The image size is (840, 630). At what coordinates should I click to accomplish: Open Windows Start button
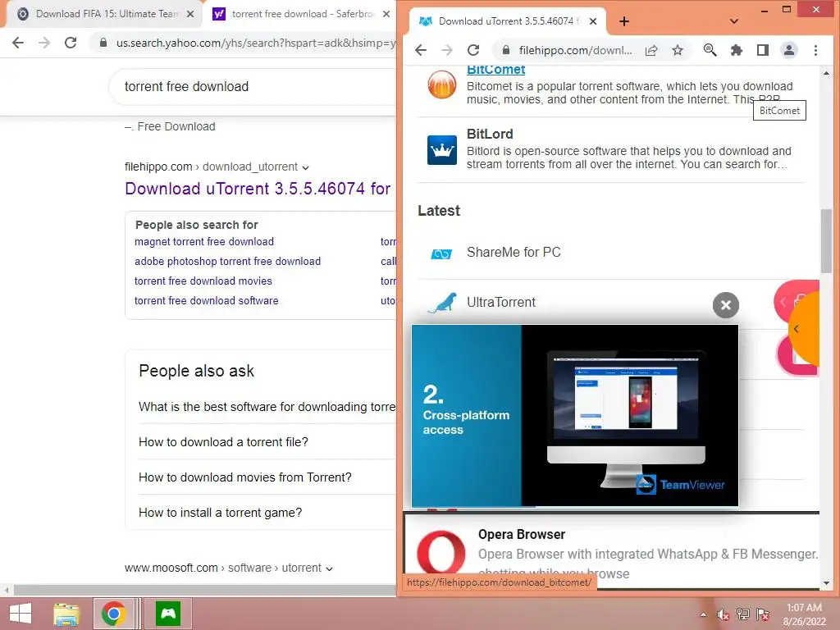coord(21,614)
